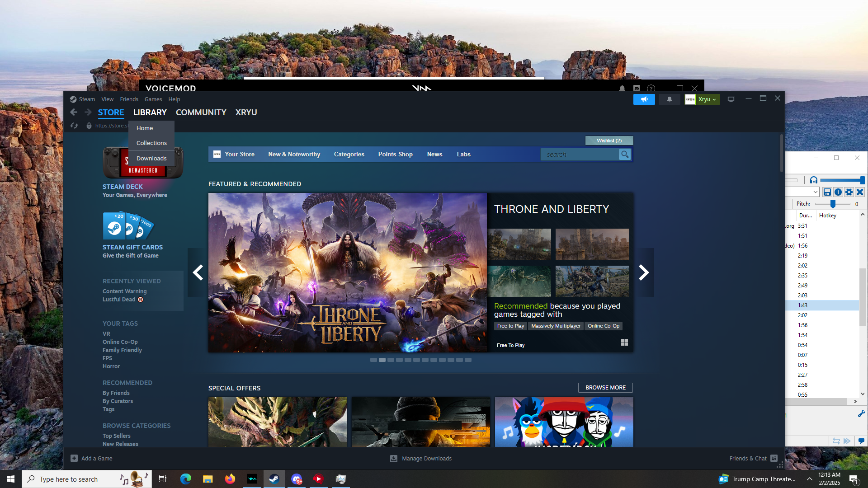Open the Categories store dropdown
The image size is (868, 488).
coord(349,155)
